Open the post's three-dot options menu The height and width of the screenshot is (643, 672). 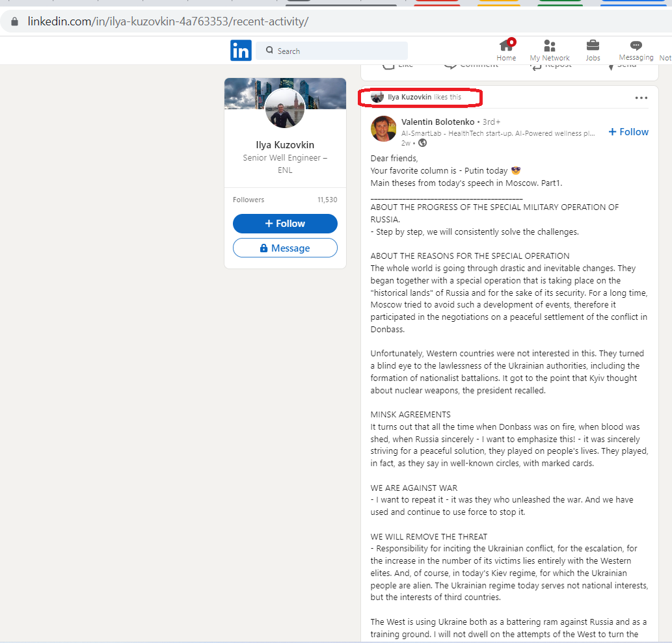(641, 98)
